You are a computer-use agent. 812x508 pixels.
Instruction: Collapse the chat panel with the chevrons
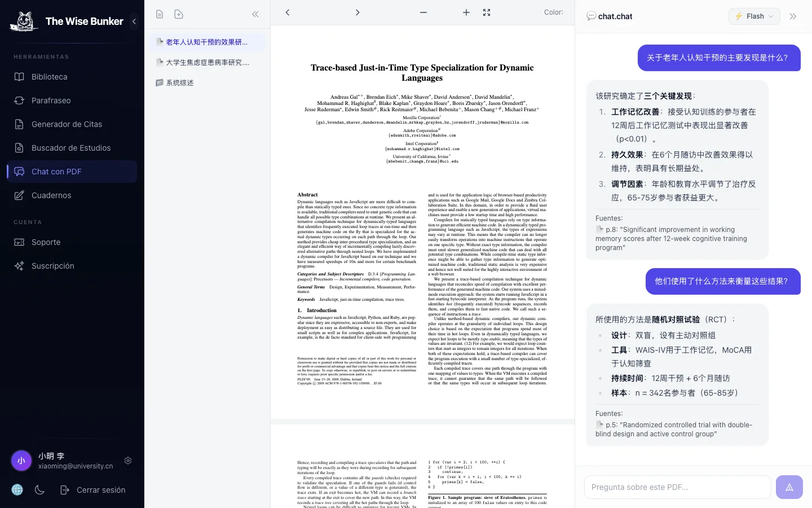click(x=793, y=16)
